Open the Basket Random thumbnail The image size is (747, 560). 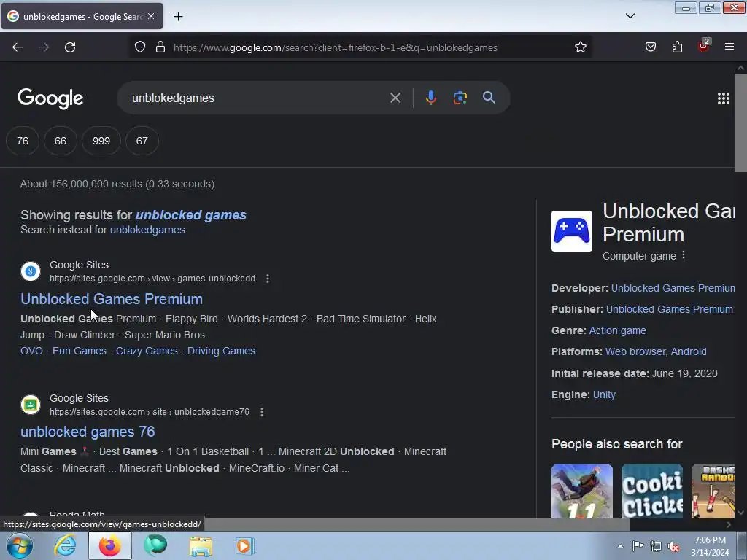(x=713, y=491)
